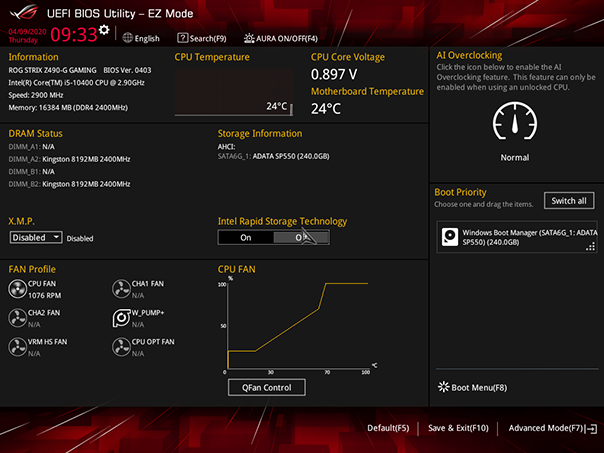Click the Normal overclocking status label
This screenshot has height=453, width=604.
(515, 158)
